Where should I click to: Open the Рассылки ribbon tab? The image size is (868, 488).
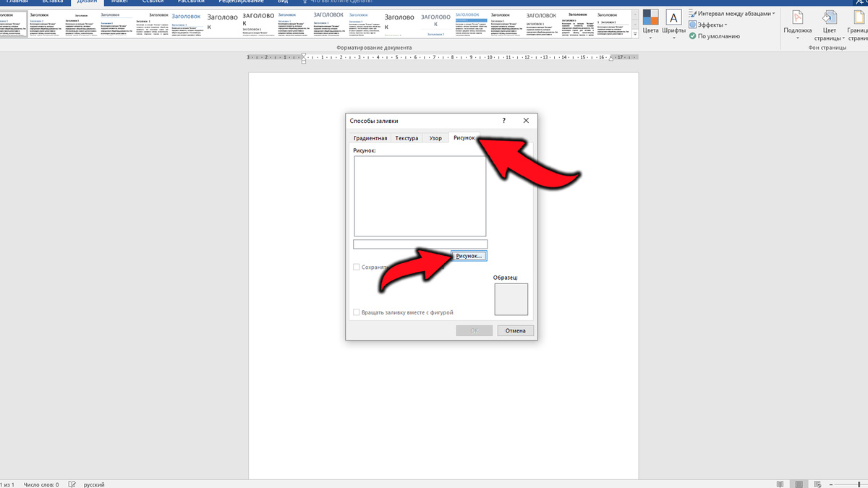[192, 2]
